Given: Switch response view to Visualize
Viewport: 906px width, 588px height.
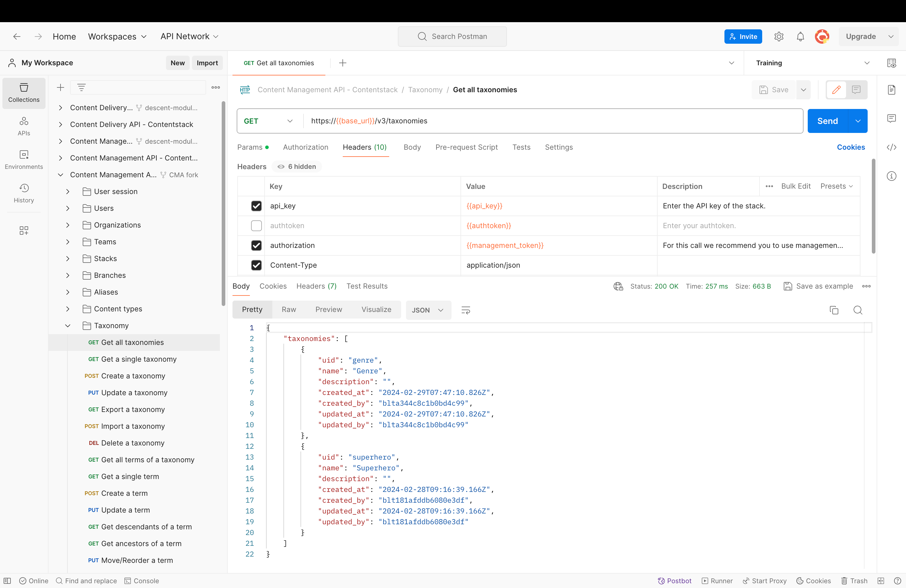Looking at the screenshot, I should coord(376,310).
